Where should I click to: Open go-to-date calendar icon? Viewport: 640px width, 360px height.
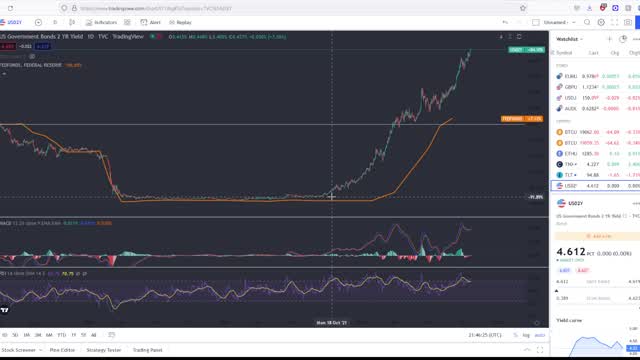tap(111, 335)
